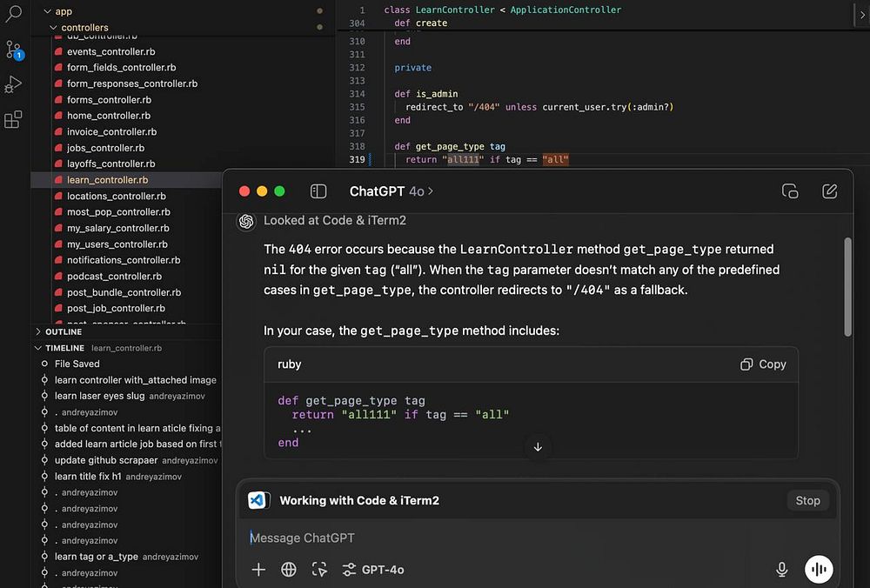
Task: Click the screenshot capture selection icon
Action: pyautogui.click(x=319, y=570)
